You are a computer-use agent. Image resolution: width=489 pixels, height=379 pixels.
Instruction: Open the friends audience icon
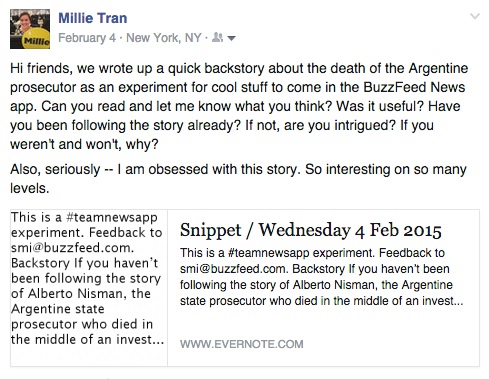click(x=217, y=38)
